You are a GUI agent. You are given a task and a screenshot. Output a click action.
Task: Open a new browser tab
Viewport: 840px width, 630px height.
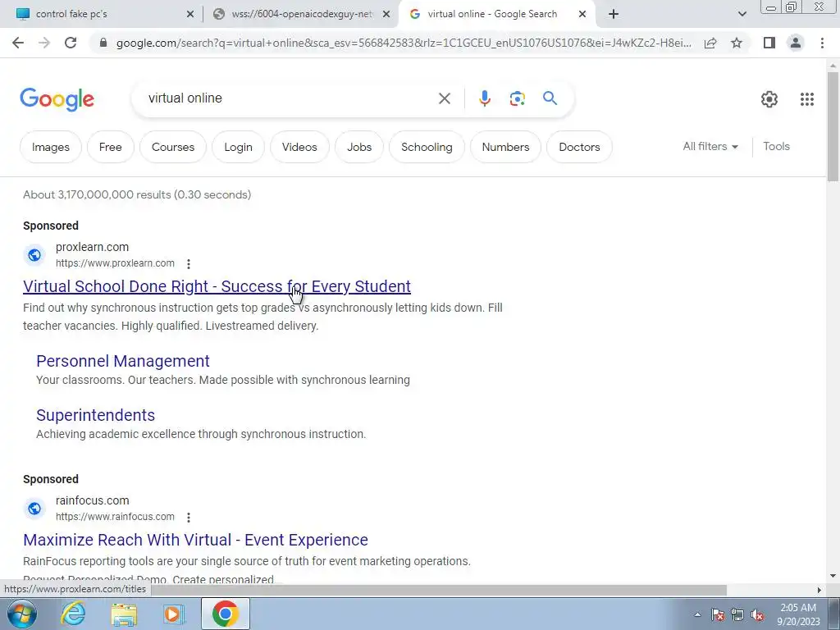point(614,15)
